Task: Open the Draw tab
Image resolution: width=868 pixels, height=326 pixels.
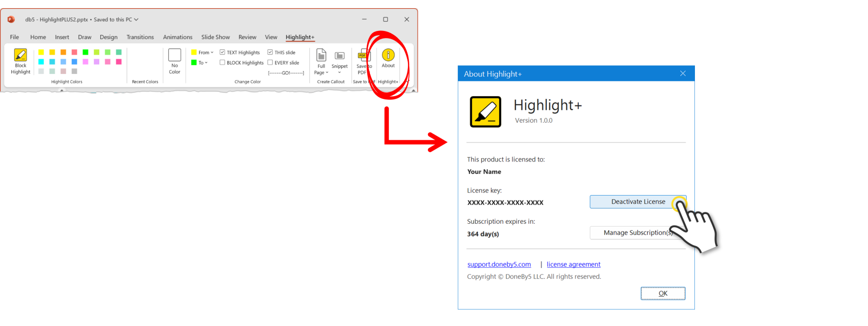Action: (85, 37)
